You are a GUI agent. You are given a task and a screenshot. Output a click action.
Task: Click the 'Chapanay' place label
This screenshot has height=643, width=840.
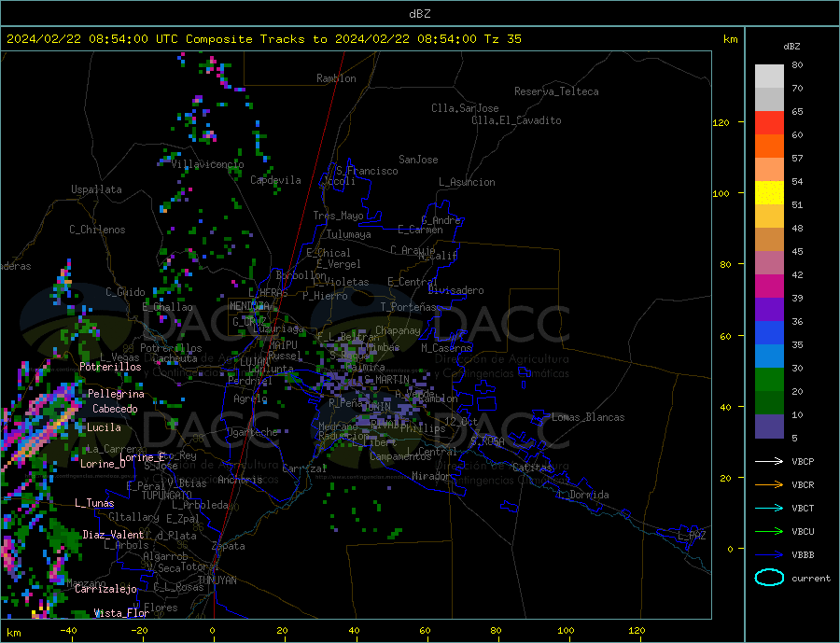(398, 330)
